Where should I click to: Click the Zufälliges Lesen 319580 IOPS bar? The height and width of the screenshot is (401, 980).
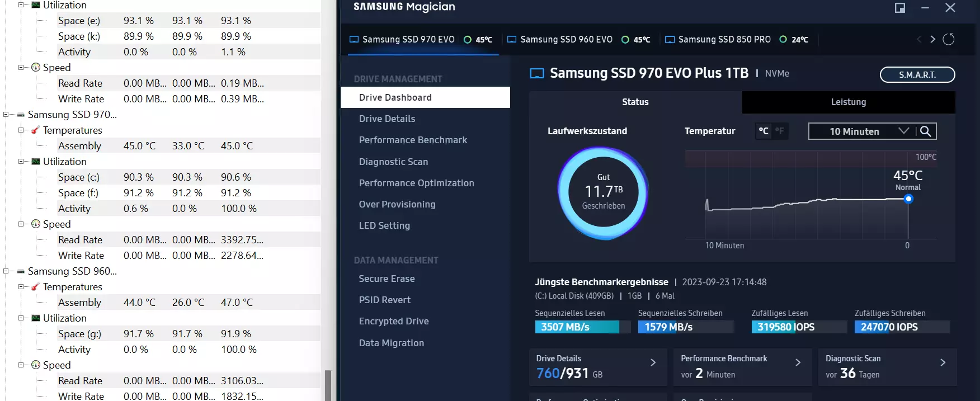(x=799, y=327)
